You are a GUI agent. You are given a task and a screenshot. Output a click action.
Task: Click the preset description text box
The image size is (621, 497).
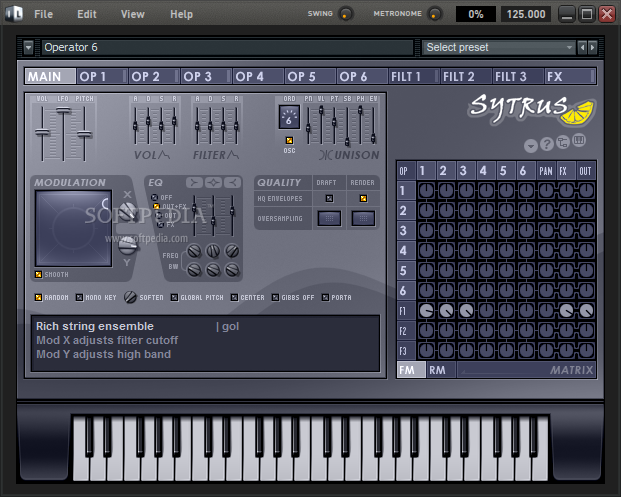click(206, 343)
